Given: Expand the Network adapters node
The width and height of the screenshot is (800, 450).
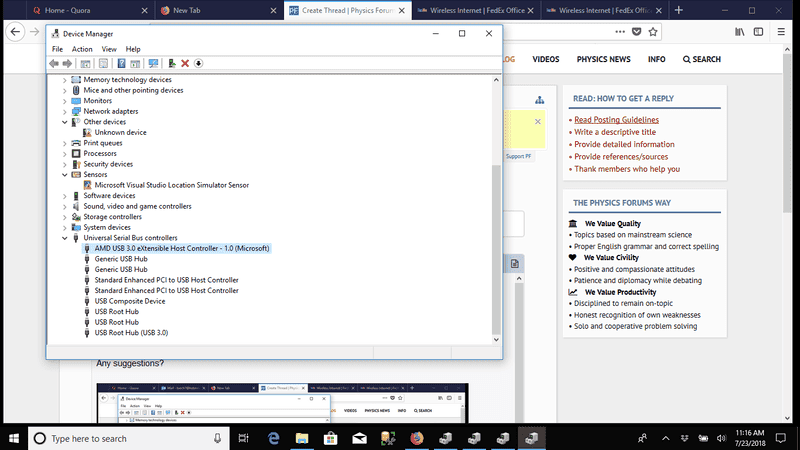Looking at the screenshot, I should [66, 111].
